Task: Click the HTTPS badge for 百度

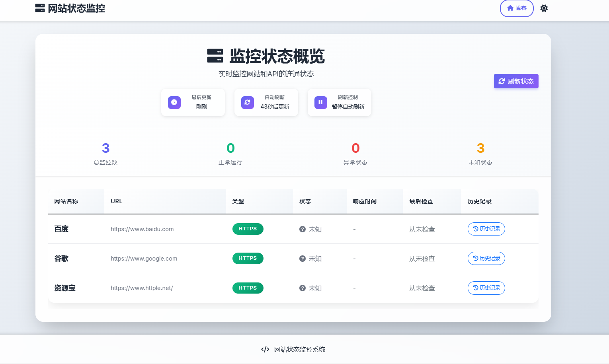Action: coord(248,229)
